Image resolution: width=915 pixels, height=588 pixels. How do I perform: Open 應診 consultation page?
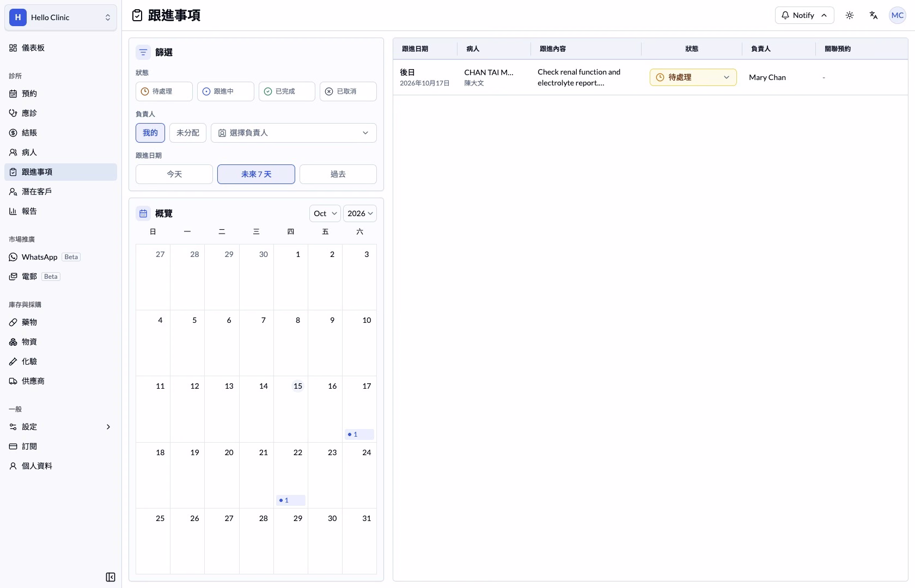(x=60, y=113)
